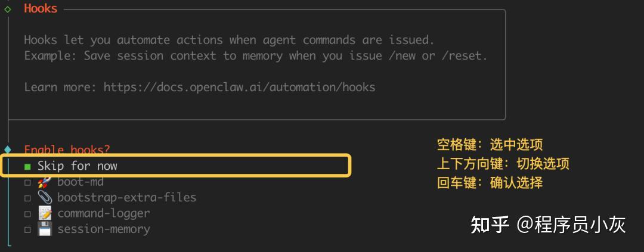Click the 知乎 watermark logo
The width and height of the screenshot is (644, 252).
click(490, 225)
